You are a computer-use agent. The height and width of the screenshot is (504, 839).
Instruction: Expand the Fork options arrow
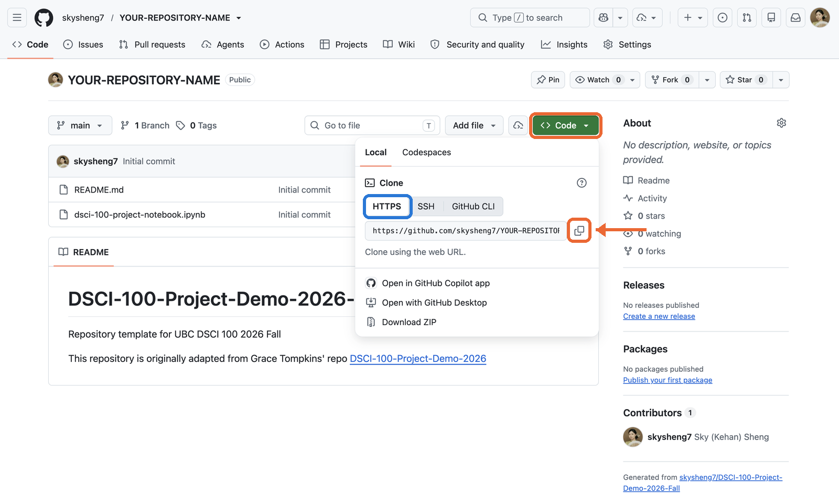[x=707, y=80]
